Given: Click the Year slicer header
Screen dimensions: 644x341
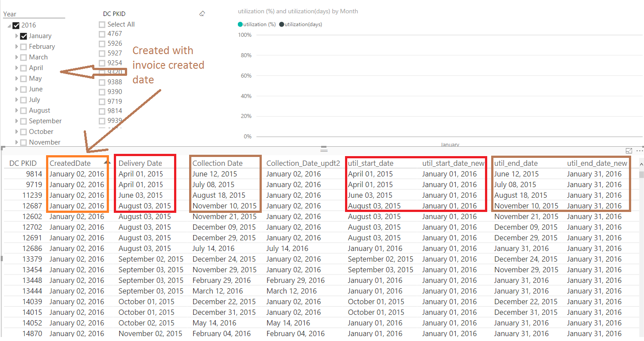Looking at the screenshot, I should [10, 14].
